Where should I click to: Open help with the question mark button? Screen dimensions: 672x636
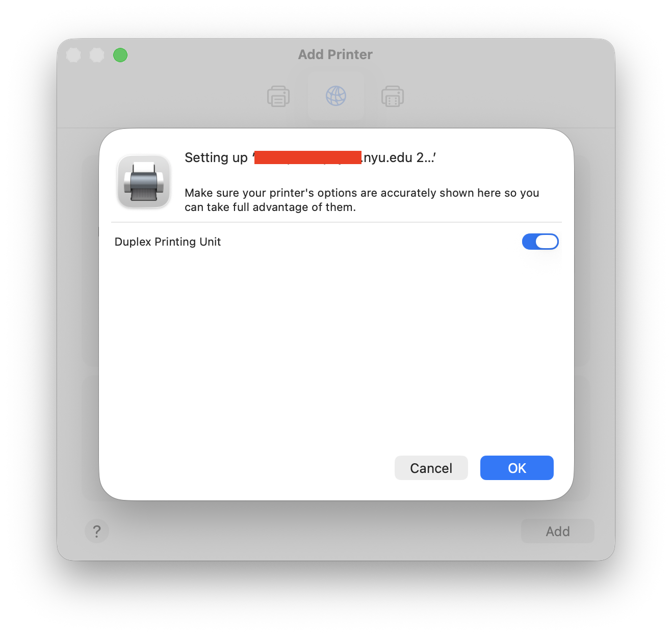coord(97,531)
